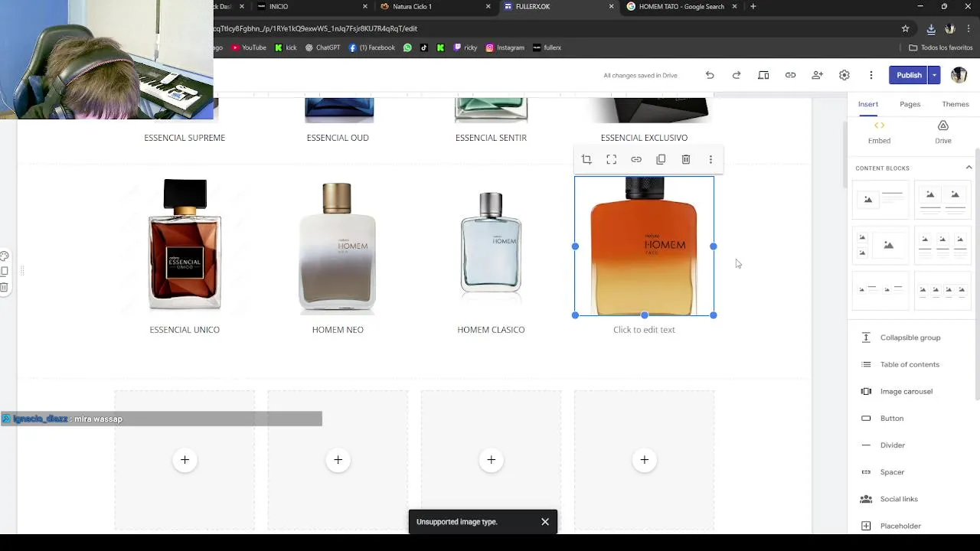Select the HOMEM NEO caption text
The height and width of the screenshot is (551, 980).
[x=338, y=330]
